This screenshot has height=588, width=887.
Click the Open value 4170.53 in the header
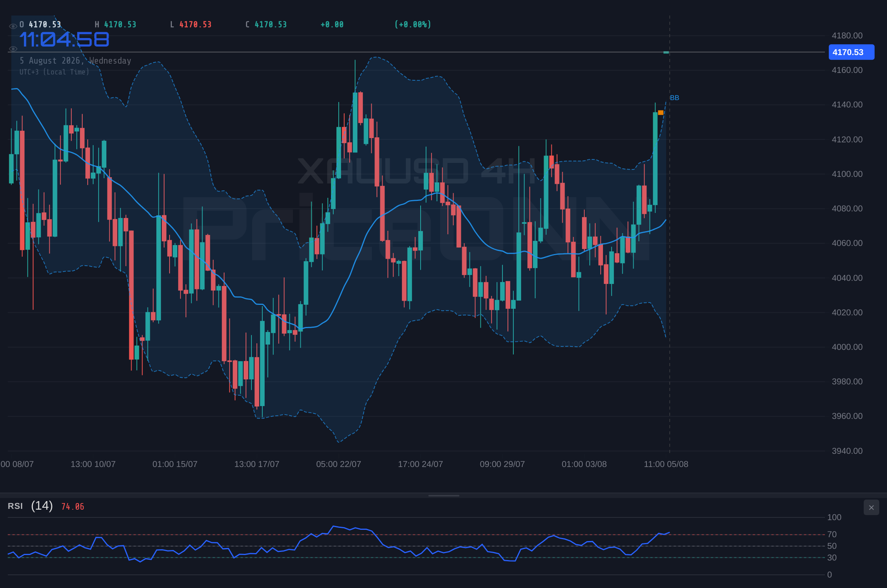click(x=45, y=24)
